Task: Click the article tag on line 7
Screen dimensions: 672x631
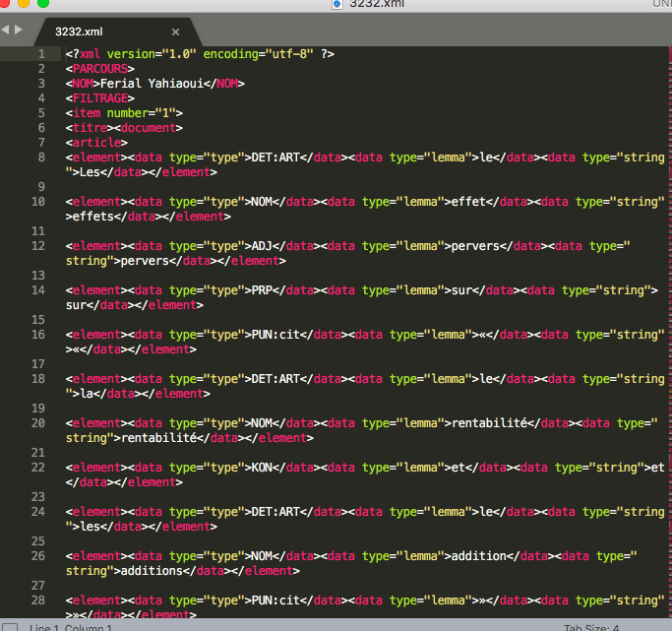Action: tap(96, 143)
